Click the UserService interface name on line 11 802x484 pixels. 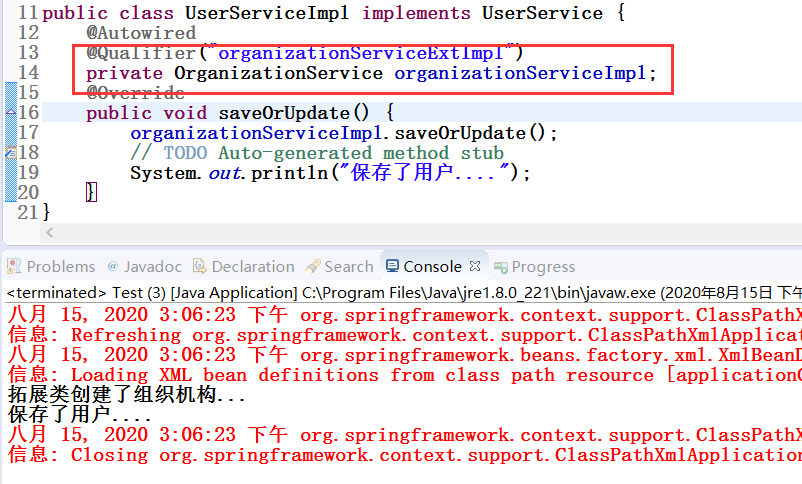coord(542,13)
